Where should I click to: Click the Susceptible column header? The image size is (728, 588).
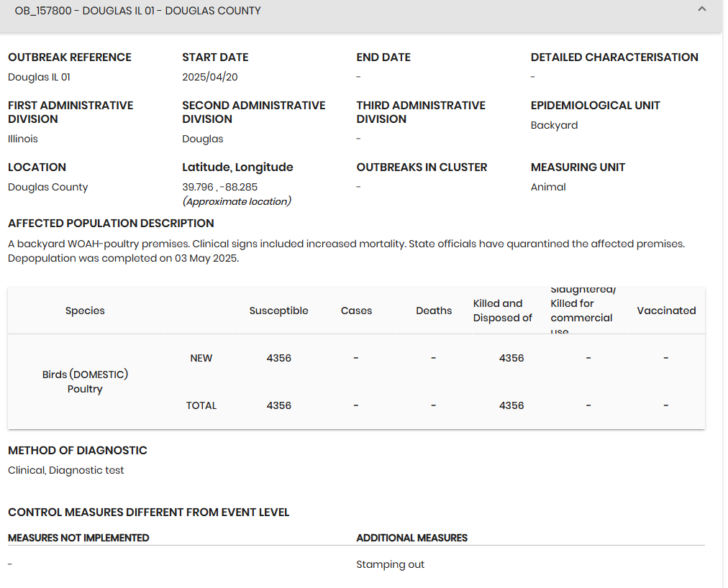pyautogui.click(x=278, y=311)
